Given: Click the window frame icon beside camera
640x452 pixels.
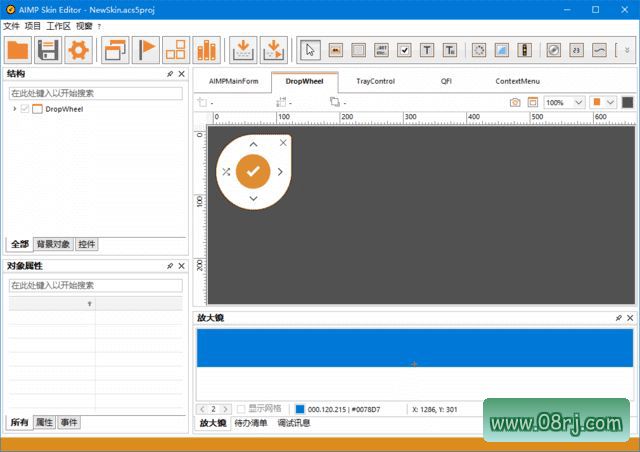Looking at the screenshot, I should click(x=533, y=102).
